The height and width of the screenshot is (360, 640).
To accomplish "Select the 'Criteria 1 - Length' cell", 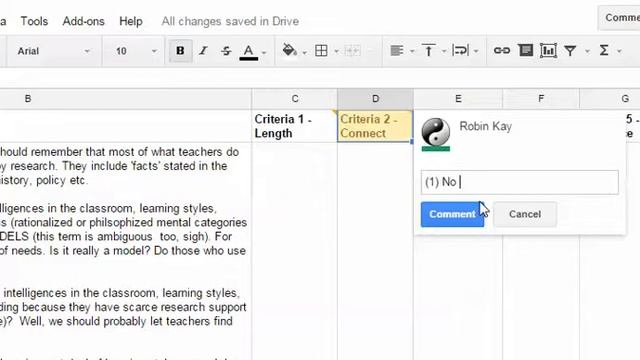I will [x=295, y=126].
